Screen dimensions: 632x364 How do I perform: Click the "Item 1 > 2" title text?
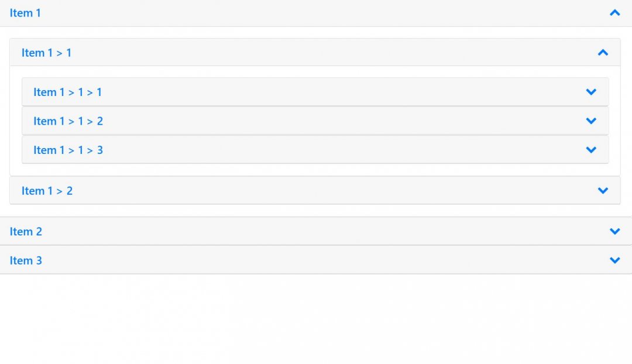[47, 191]
